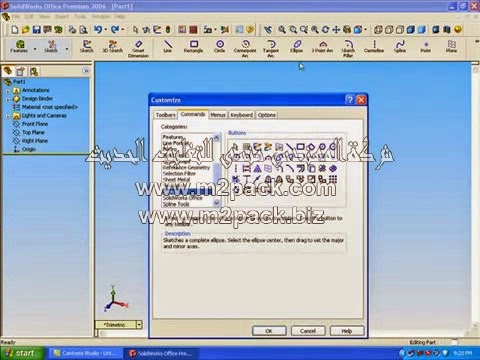Select Spline Tools in Categories list
Viewport: 480px width, 360px height.
tap(176, 204)
